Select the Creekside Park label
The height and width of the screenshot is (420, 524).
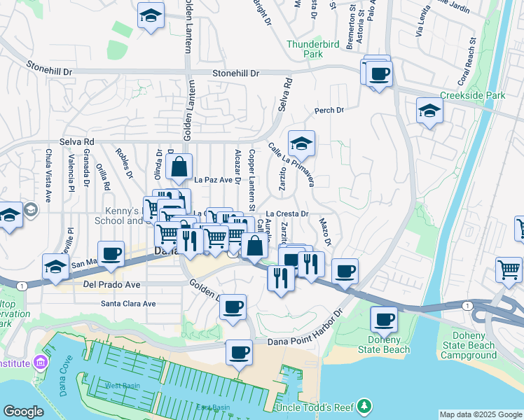[473, 95]
